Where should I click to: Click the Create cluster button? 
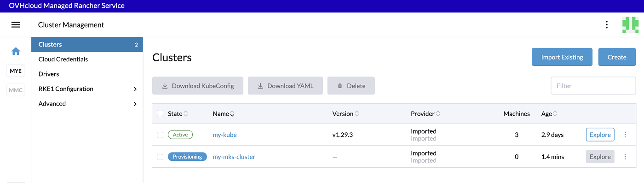617,57
